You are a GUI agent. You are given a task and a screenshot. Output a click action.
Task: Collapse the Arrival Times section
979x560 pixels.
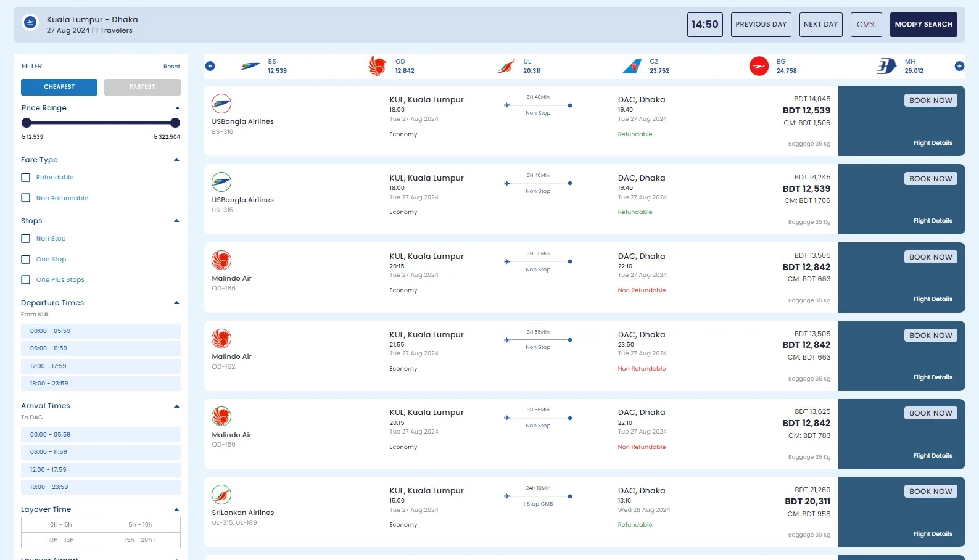click(x=177, y=406)
